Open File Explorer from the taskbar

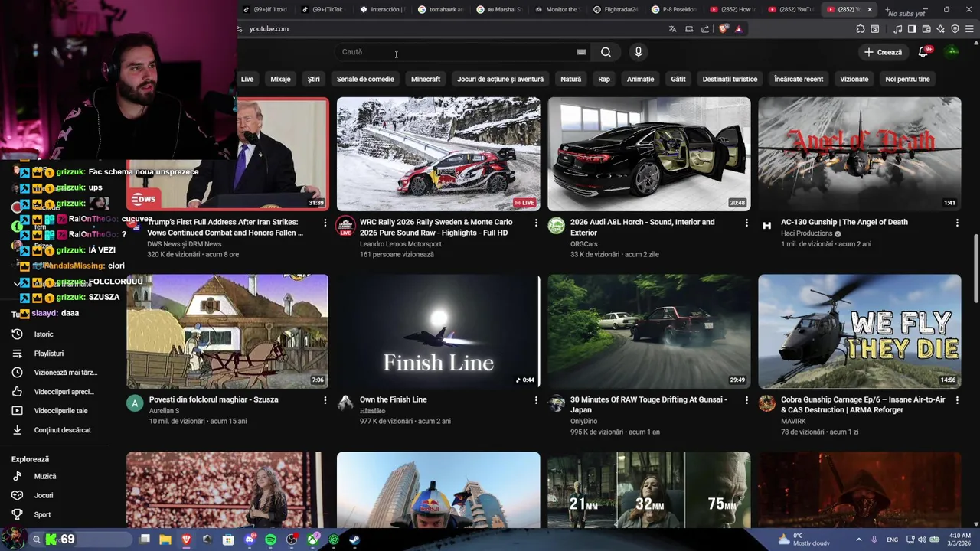tap(165, 540)
